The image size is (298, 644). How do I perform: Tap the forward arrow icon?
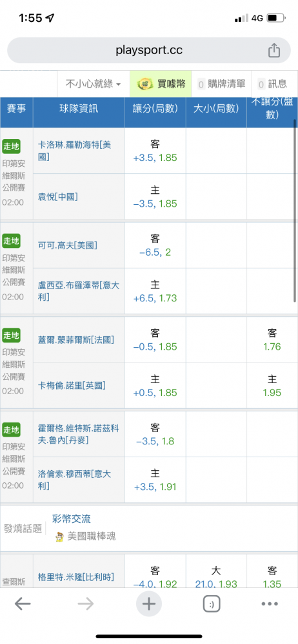86,604
